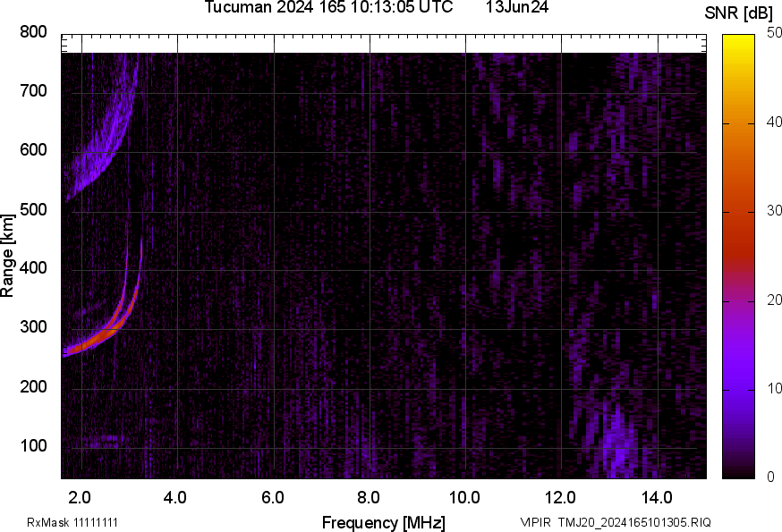Screen dimensions: 782x532
Task: Click the range axis value '700'
Action: coord(33,90)
